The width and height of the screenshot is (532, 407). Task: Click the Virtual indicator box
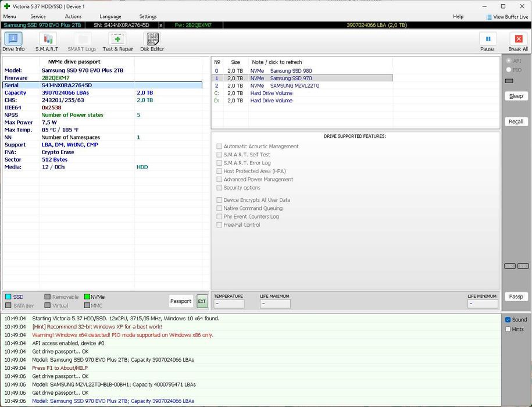[48, 306]
